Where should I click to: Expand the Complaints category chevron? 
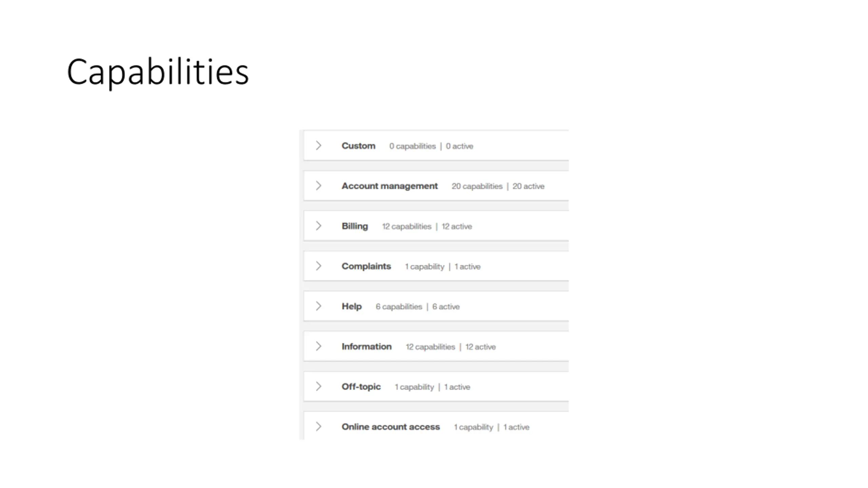coord(318,266)
